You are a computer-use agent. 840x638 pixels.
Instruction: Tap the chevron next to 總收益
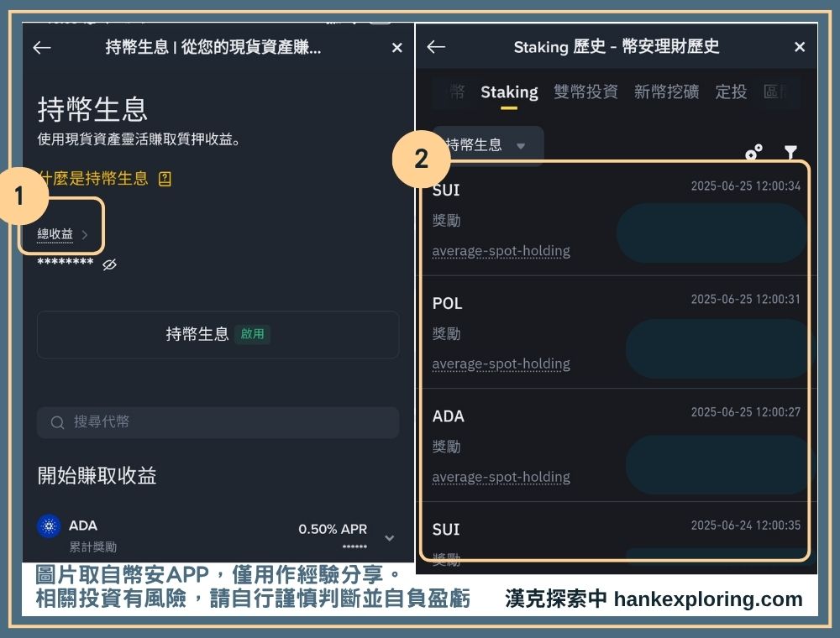[x=85, y=234]
